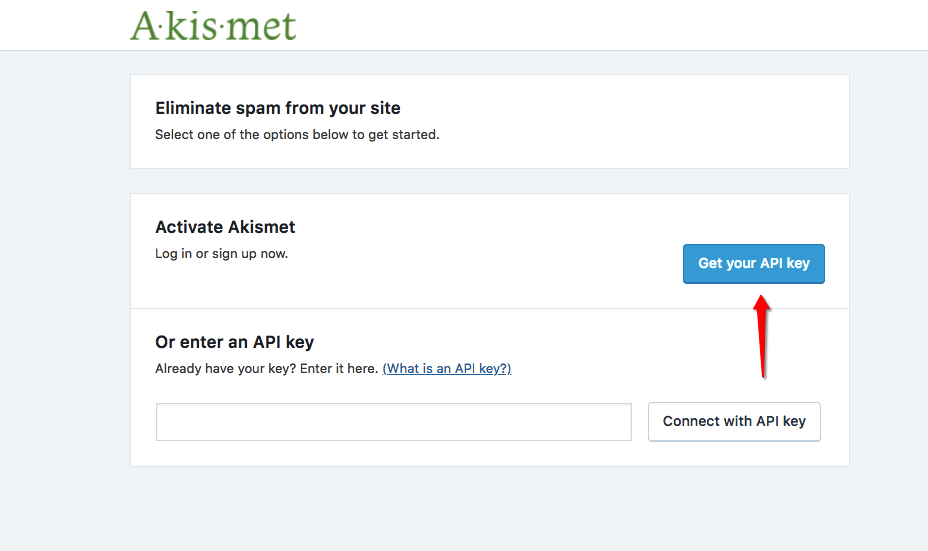Click the divider line under Activate Akismet section

click(x=490, y=308)
